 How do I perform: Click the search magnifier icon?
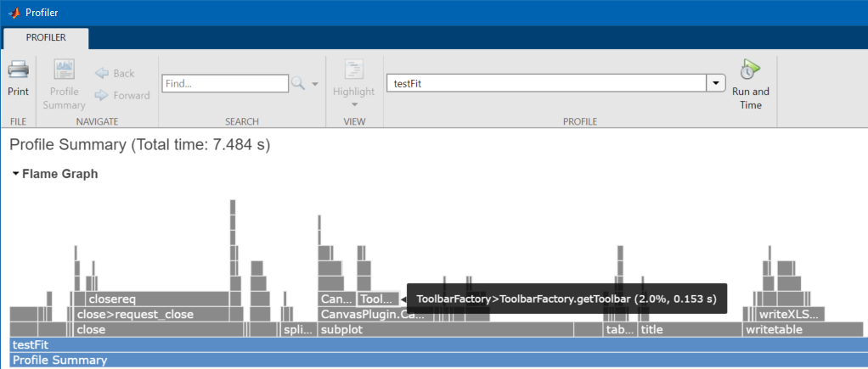click(x=298, y=83)
